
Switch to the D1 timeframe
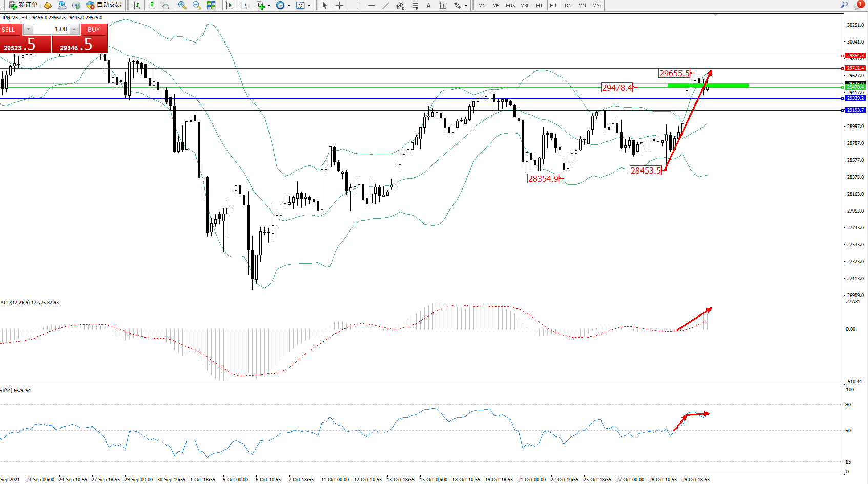pyautogui.click(x=568, y=5)
